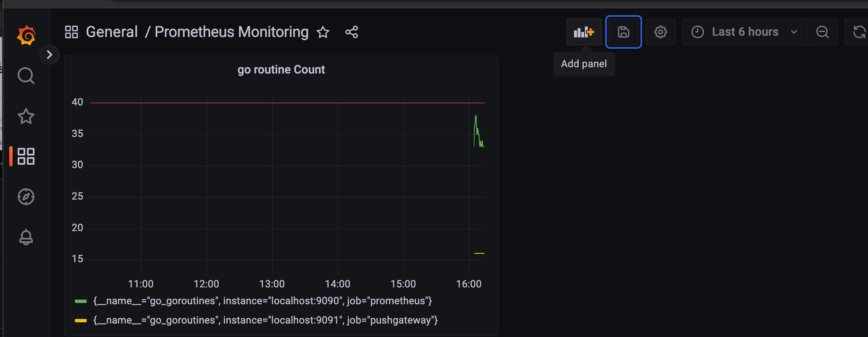Open the Last 6 hours time picker
Screen dimensions: 868x337
coord(745,32)
